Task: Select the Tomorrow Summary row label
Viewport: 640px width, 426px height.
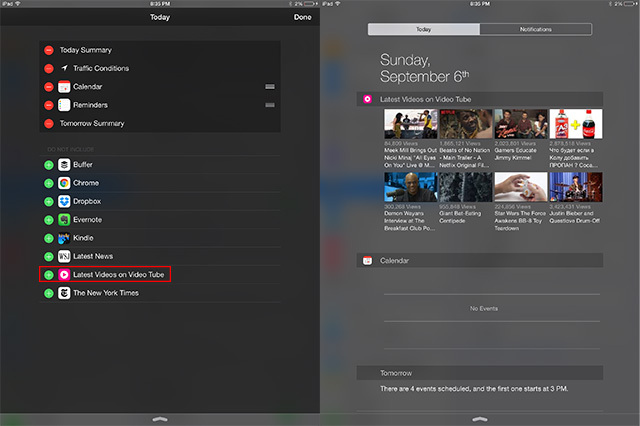Action: tap(92, 123)
